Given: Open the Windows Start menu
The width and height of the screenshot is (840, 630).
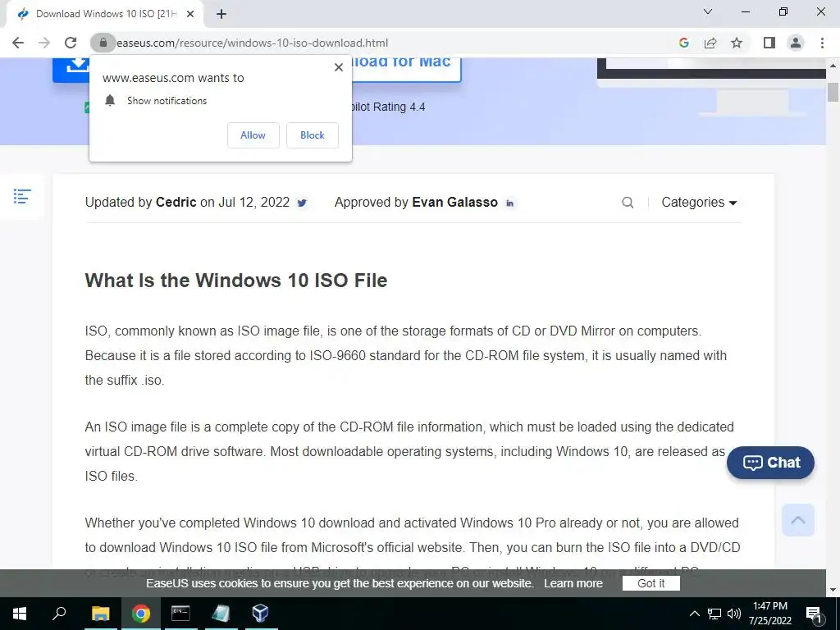Looking at the screenshot, I should coord(20,614).
